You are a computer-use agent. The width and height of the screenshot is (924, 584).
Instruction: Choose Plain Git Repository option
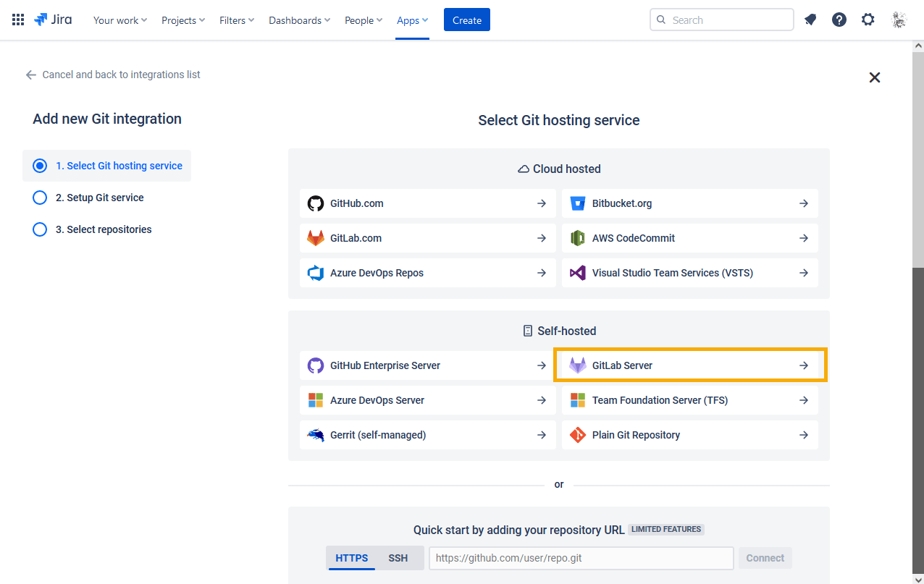point(690,435)
